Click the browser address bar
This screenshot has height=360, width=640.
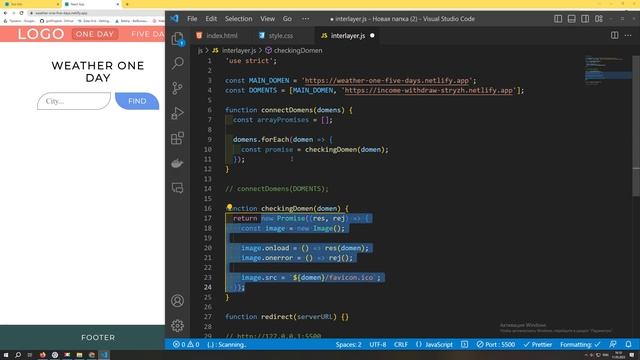click(97, 13)
